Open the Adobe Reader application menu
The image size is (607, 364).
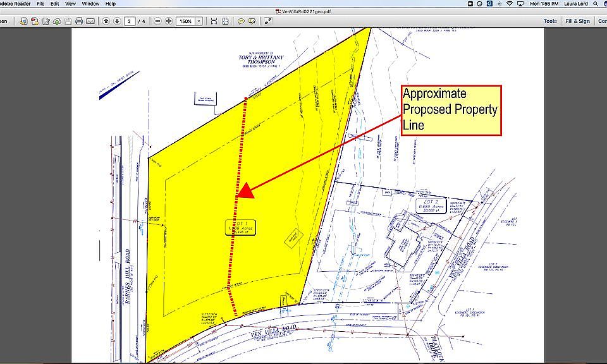[15, 4]
